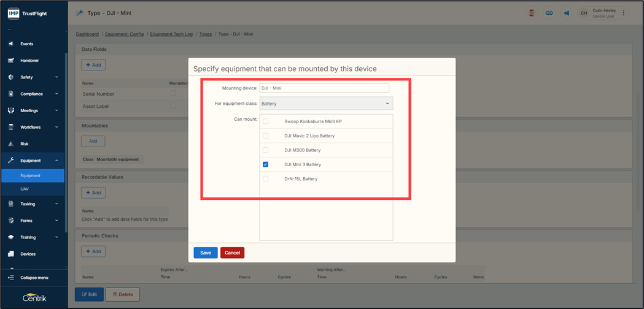Click the Devices icon in sidebar
The image size is (644, 309).
click(x=10, y=254)
